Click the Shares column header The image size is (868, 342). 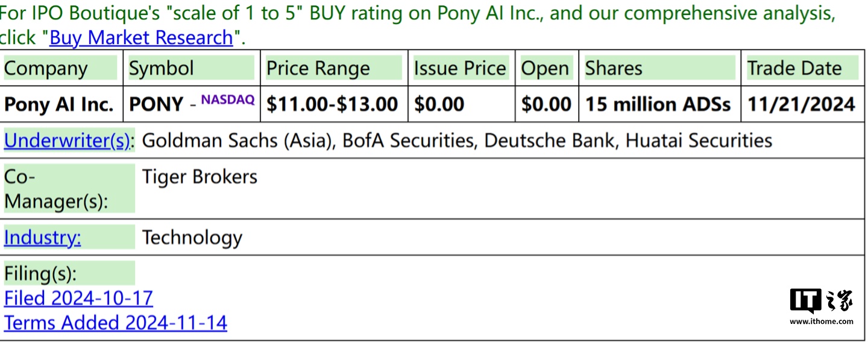point(614,68)
